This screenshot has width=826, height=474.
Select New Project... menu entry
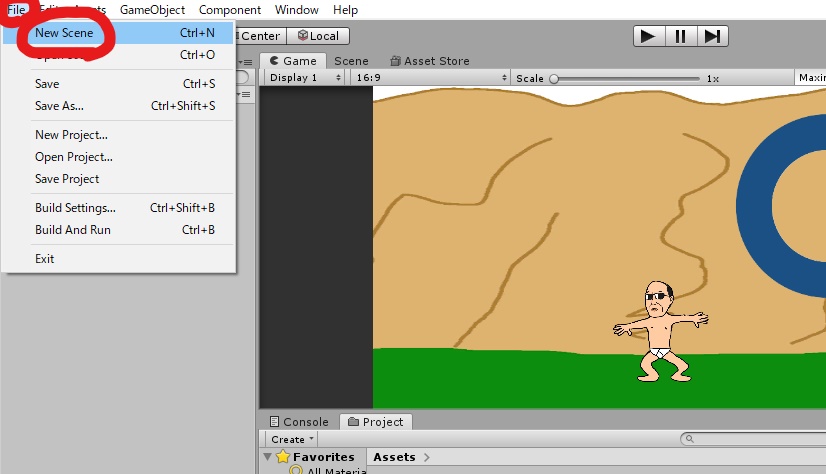(x=119, y=135)
